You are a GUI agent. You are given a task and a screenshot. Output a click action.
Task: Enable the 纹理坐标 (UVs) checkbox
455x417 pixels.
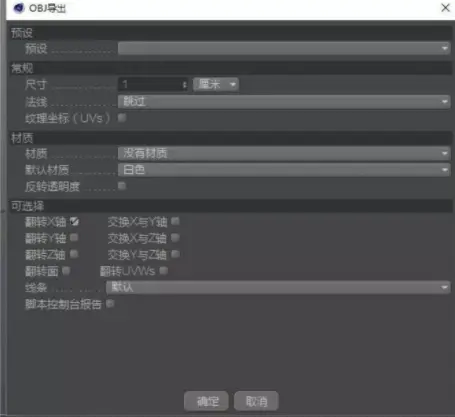click(122, 117)
